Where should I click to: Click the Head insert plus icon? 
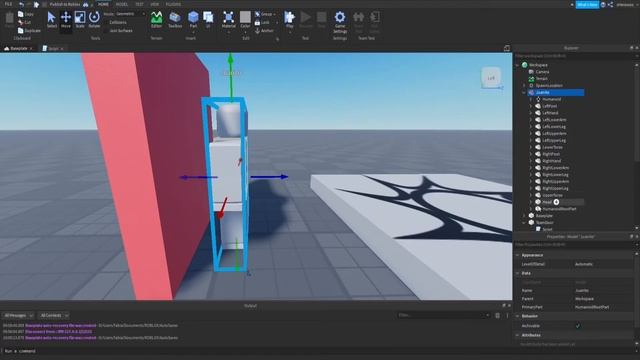coord(556,202)
